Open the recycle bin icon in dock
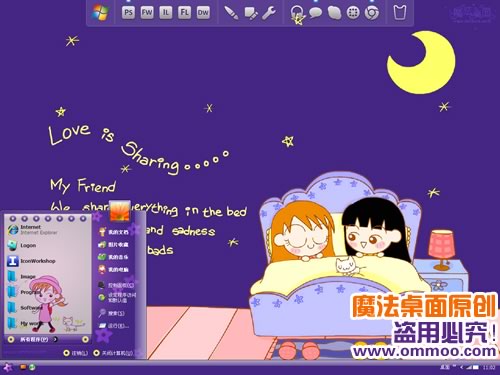 click(x=399, y=13)
